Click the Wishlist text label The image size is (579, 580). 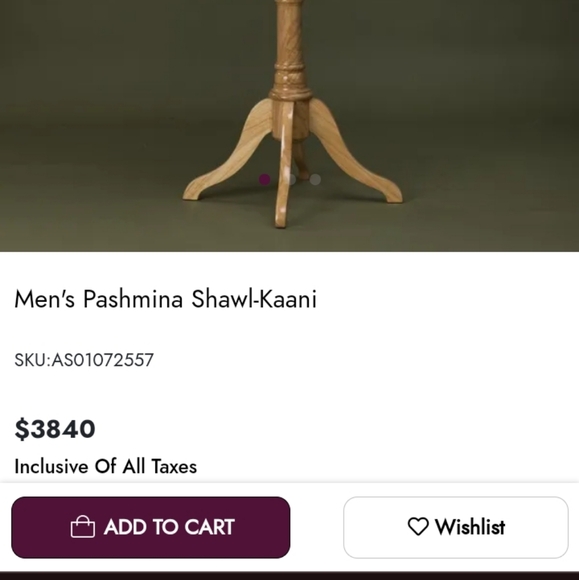tap(470, 527)
